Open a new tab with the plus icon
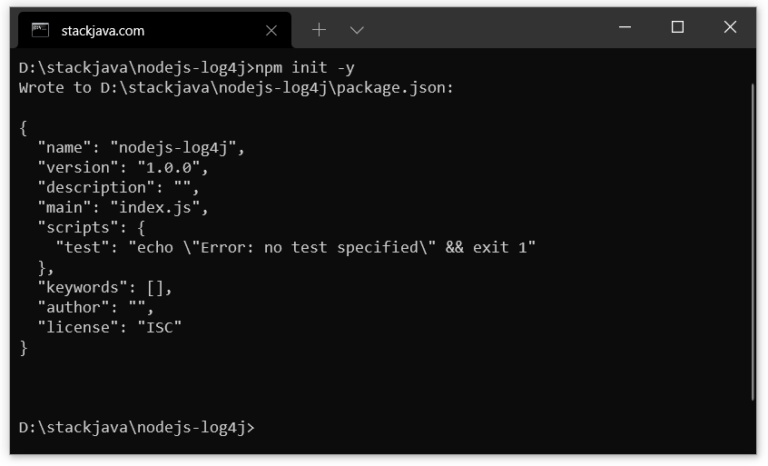Viewport: 768px width, 466px height. pyautogui.click(x=319, y=30)
